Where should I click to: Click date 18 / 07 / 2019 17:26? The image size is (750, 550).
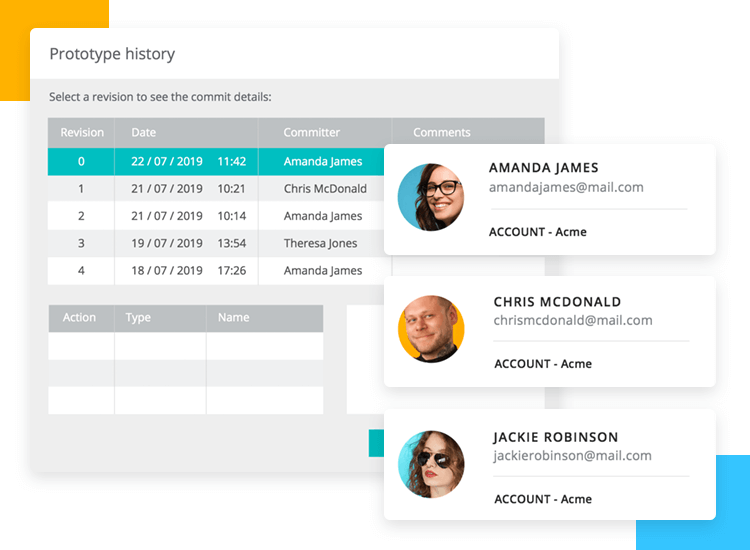pyautogui.click(x=188, y=271)
